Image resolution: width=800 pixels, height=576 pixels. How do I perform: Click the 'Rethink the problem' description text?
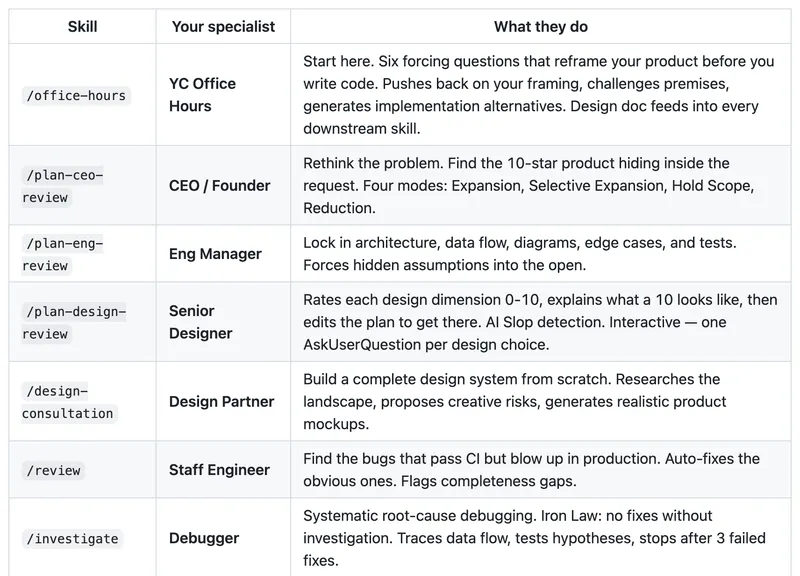click(x=529, y=186)
